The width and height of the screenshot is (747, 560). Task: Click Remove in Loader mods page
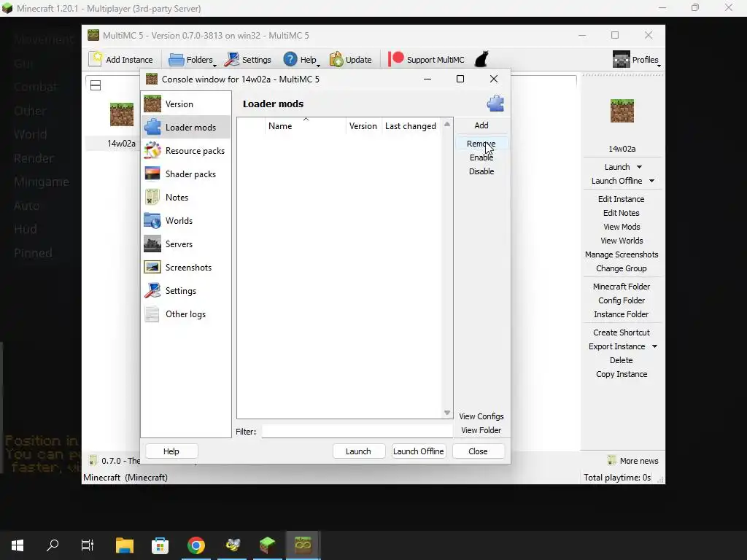pyautogui.click(x=481, y=144)
